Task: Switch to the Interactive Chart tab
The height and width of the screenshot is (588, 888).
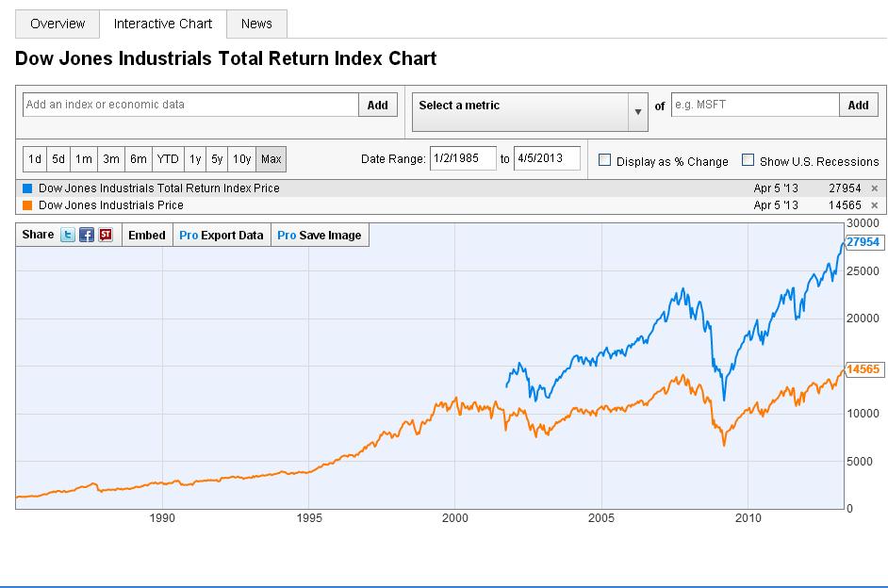Action: (163, 24)
